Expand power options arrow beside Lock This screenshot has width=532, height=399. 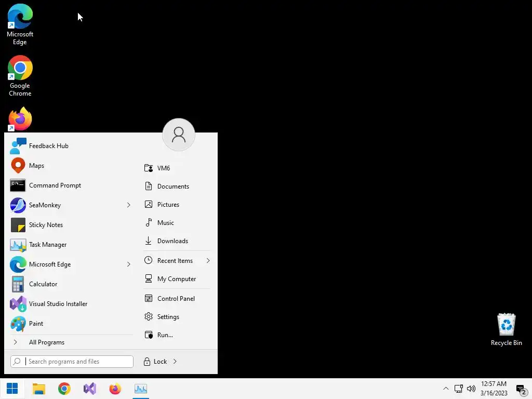tap(175, 362)
